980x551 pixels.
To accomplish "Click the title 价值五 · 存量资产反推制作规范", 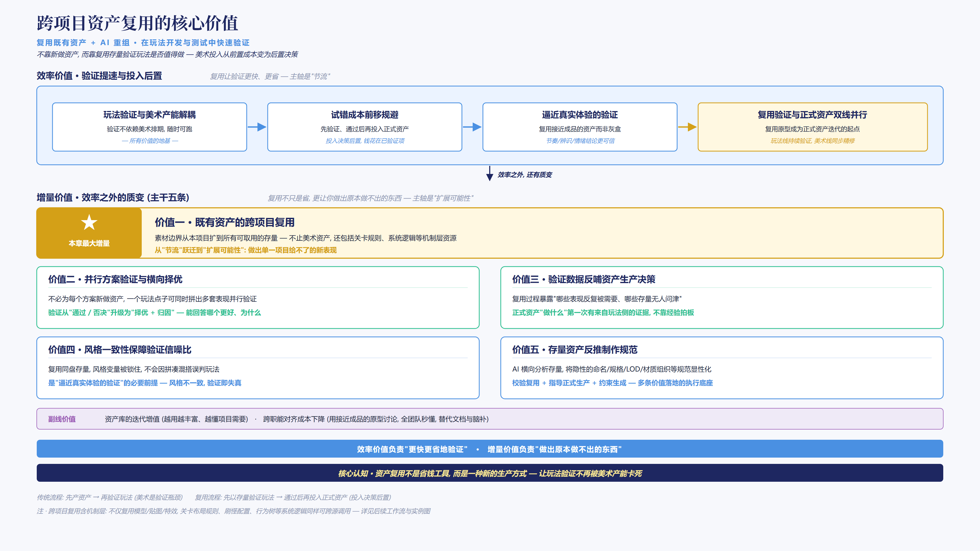I will pyautogui.click(x=575, y=349).
